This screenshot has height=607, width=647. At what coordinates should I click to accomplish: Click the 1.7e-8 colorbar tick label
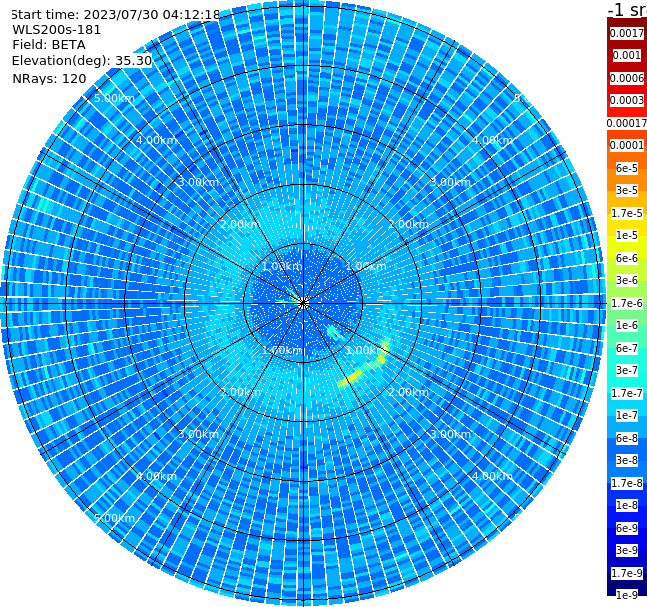pyautogui.click(x=627, y=483)
